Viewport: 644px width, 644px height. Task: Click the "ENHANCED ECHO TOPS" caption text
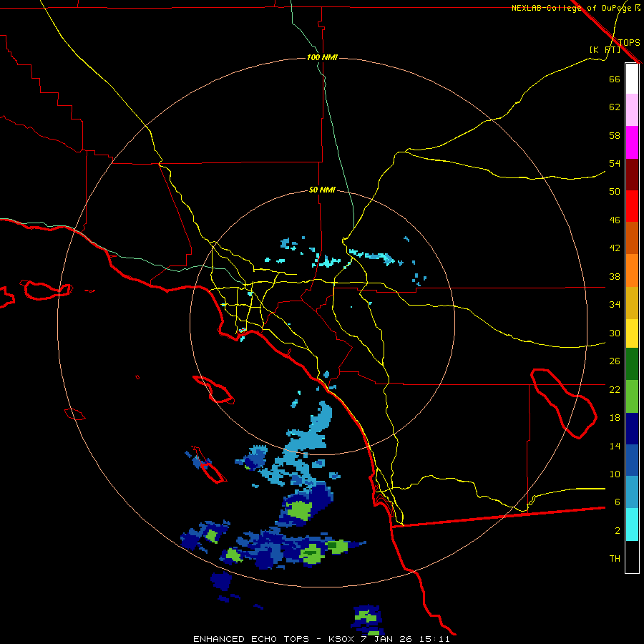pos(251,639)
